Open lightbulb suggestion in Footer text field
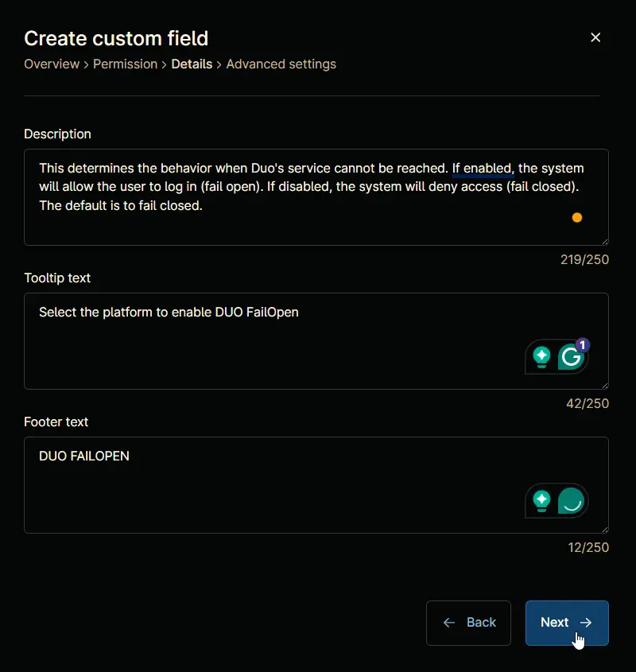Viewport: 636px width, 672px height. [541, 500]
